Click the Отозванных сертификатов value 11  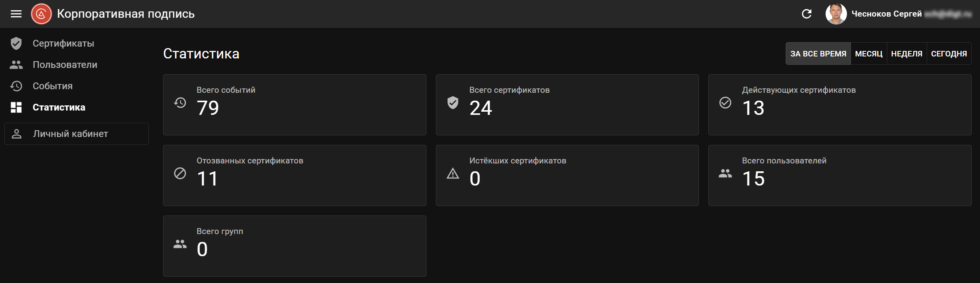click(207, 178)
